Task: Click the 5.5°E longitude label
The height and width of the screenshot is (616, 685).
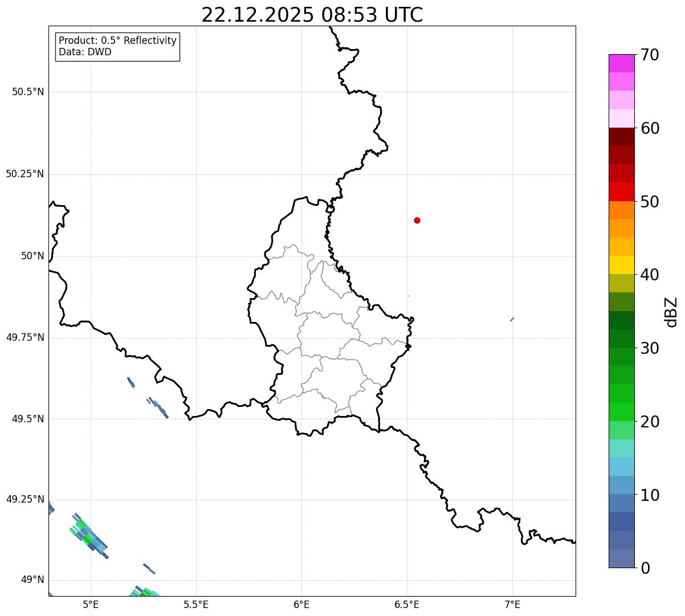Action: click(196, 604)
